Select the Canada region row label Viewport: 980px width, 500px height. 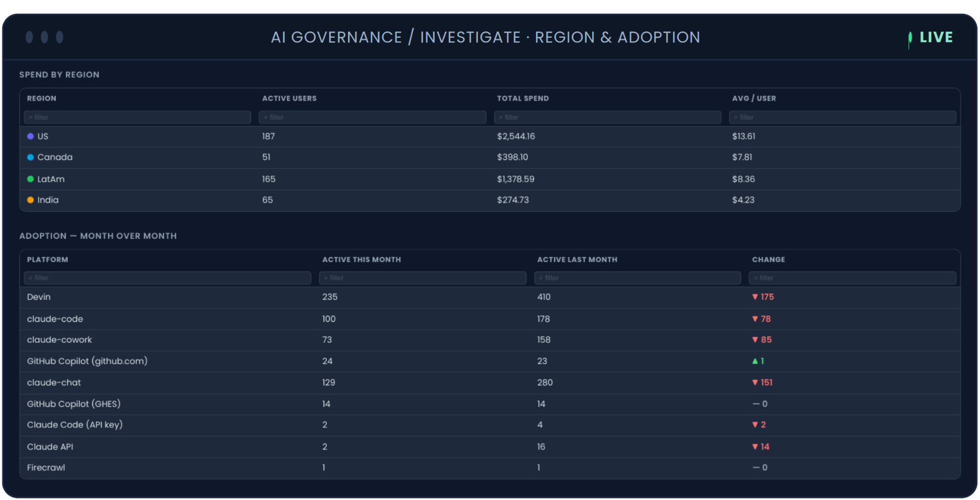[55, 157]
